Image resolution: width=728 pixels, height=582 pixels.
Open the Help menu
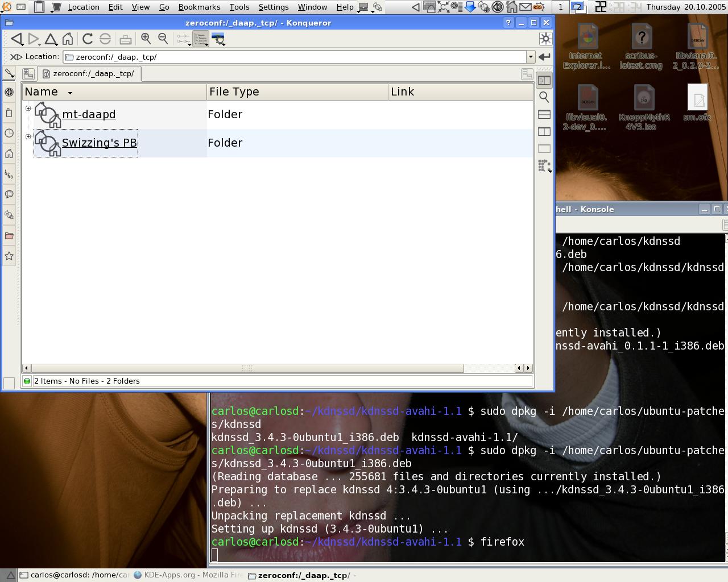345,7
